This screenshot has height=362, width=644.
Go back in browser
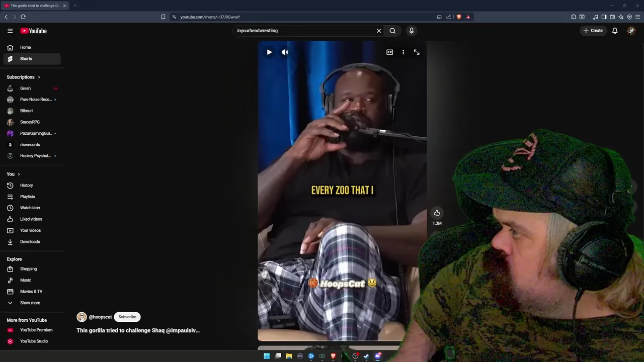pyautogui.click(x=6, y=17)
